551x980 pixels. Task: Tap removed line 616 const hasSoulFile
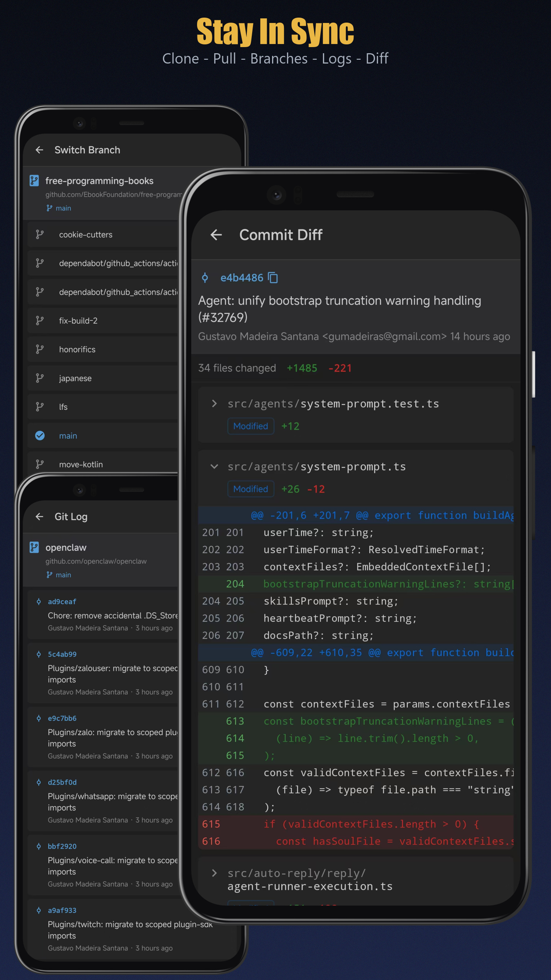coord(356,841)
